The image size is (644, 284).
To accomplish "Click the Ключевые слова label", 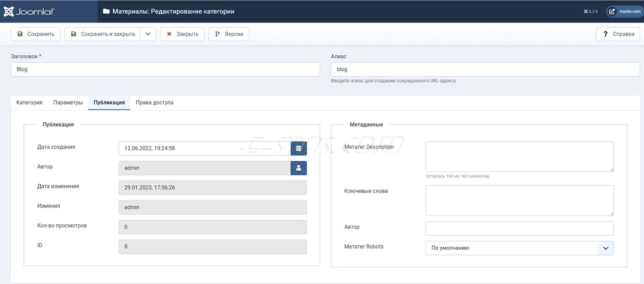I will 366,191.
